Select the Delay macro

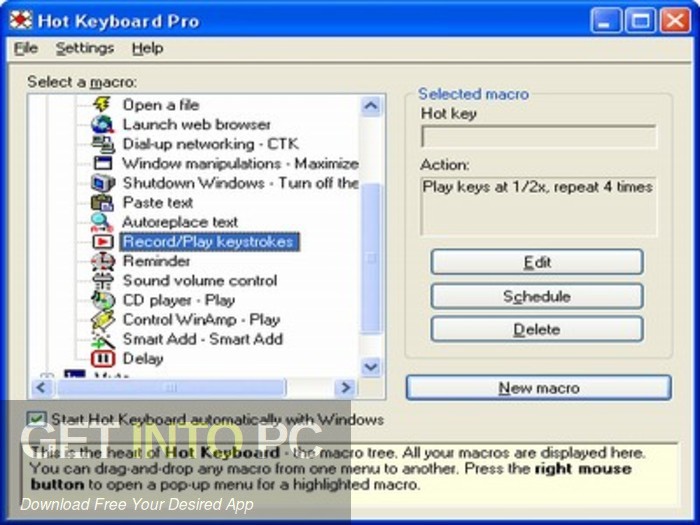[x=143, y=359]
